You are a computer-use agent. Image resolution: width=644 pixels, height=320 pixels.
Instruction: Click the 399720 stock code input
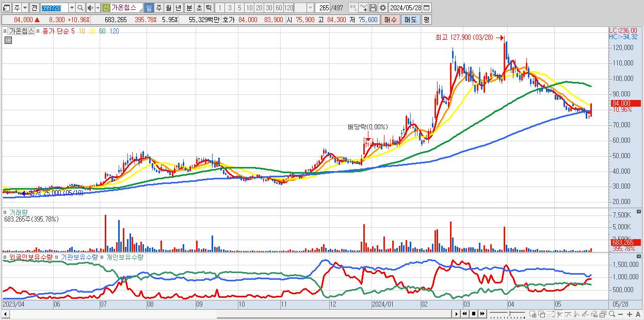54,8
